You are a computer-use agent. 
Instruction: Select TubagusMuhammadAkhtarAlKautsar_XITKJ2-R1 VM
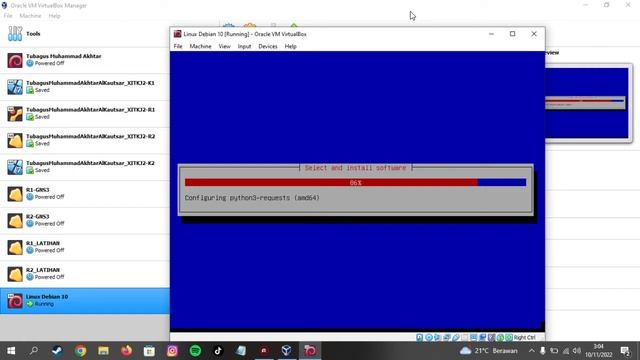pos(84,114)
